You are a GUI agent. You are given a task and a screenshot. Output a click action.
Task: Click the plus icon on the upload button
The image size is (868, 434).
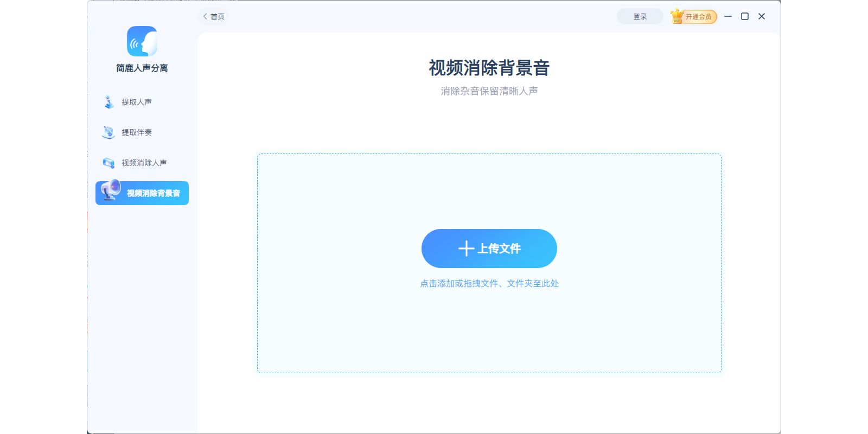(x=466, y=248)
